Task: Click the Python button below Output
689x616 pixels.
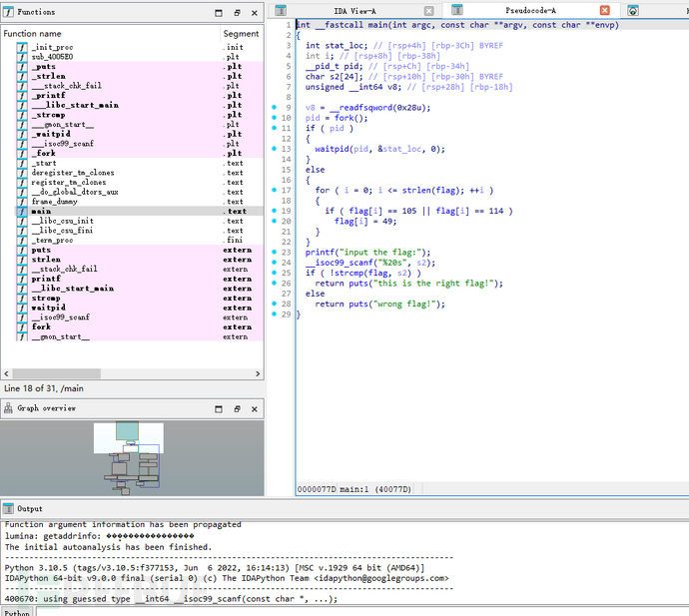Action: 15,610
